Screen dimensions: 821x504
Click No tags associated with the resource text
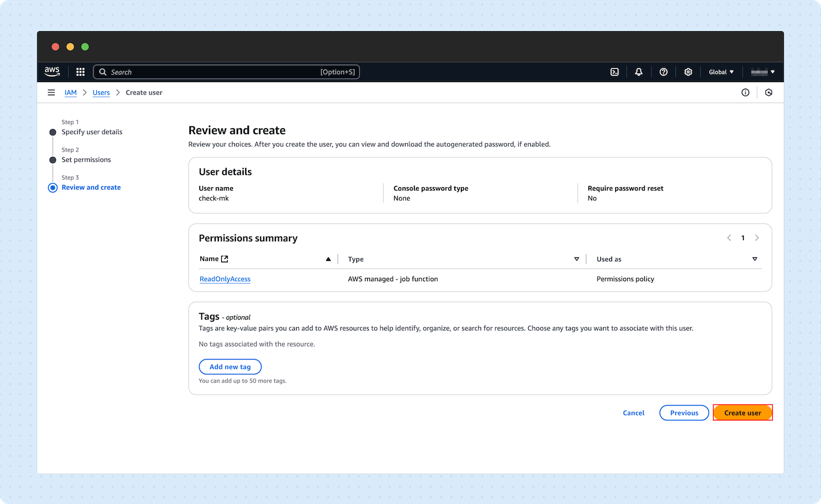tap(257, 344)
